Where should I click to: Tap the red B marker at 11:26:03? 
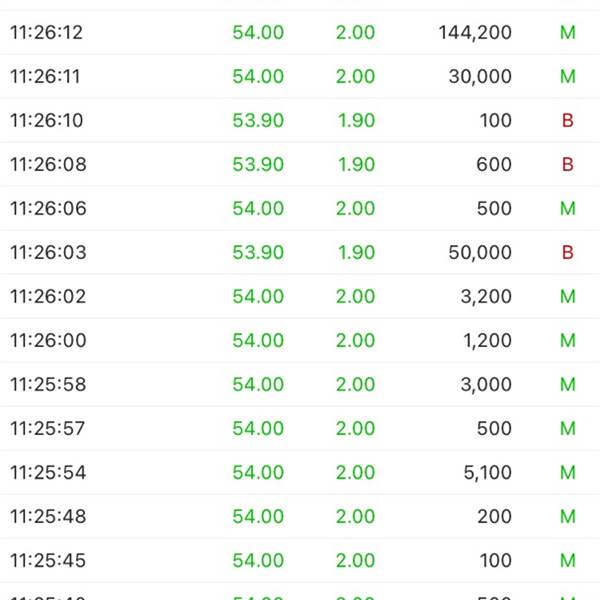pos(567,253)
